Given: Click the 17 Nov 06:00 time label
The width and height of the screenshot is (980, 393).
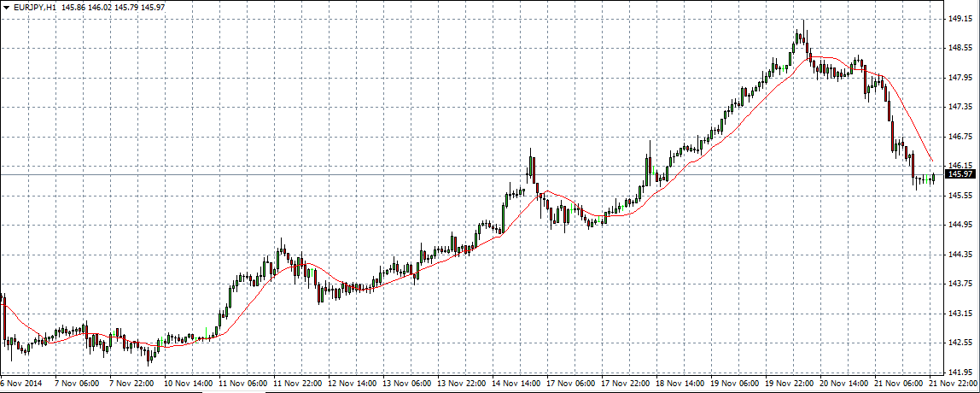Looking at the screenshot, I should click(570, 383).
